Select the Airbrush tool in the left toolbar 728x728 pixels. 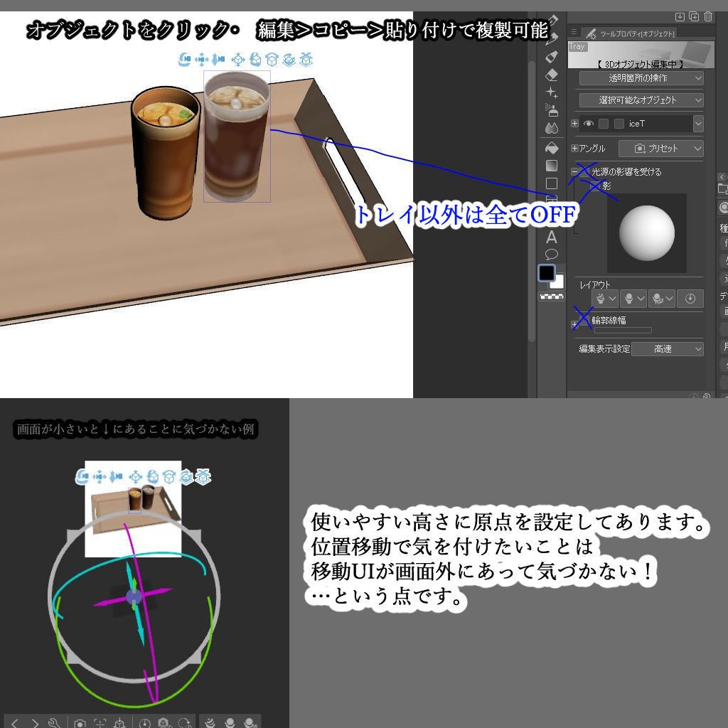552,109
